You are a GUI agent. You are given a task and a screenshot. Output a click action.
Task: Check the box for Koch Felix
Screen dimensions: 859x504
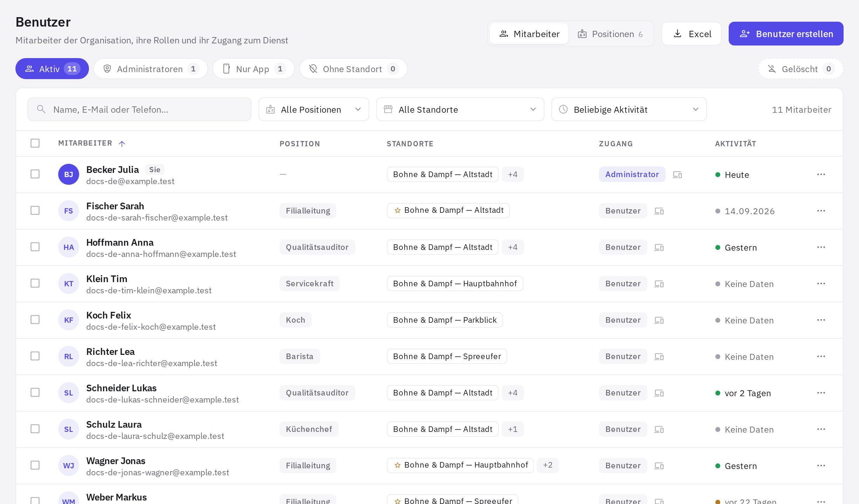pos(35,320)
